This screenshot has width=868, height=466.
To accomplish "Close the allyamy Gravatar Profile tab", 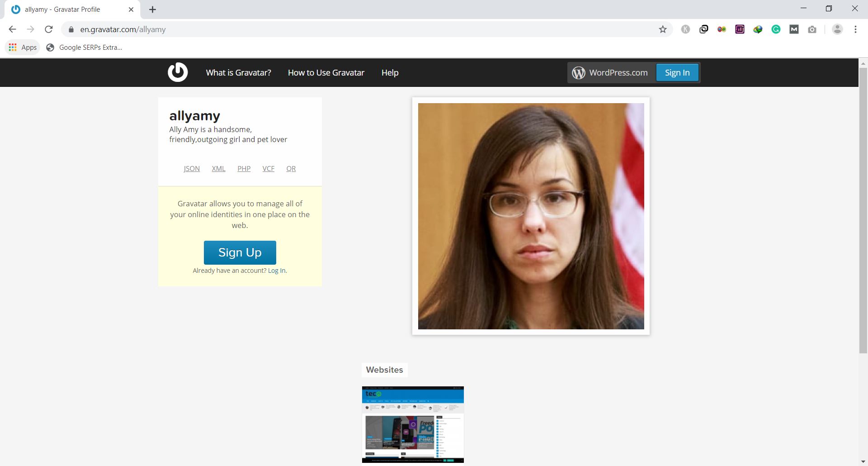I will (131, 10).
